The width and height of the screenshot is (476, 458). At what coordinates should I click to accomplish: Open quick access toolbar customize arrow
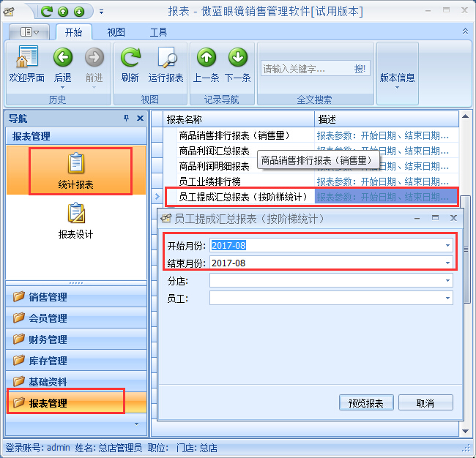(101, 12)
